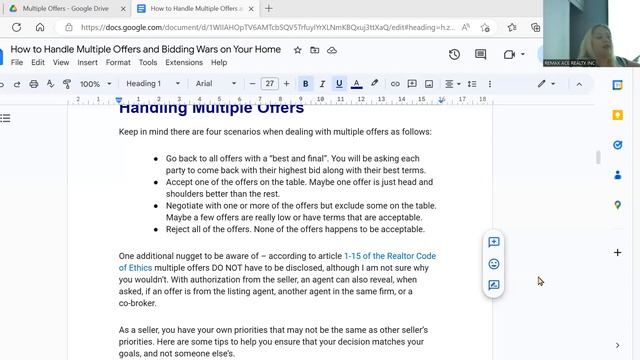Image resolution: width=640 pixels, height=360 pixels.
Task: Switch to Multiple Offers Google Drive tab
Action: pos(65,9)
